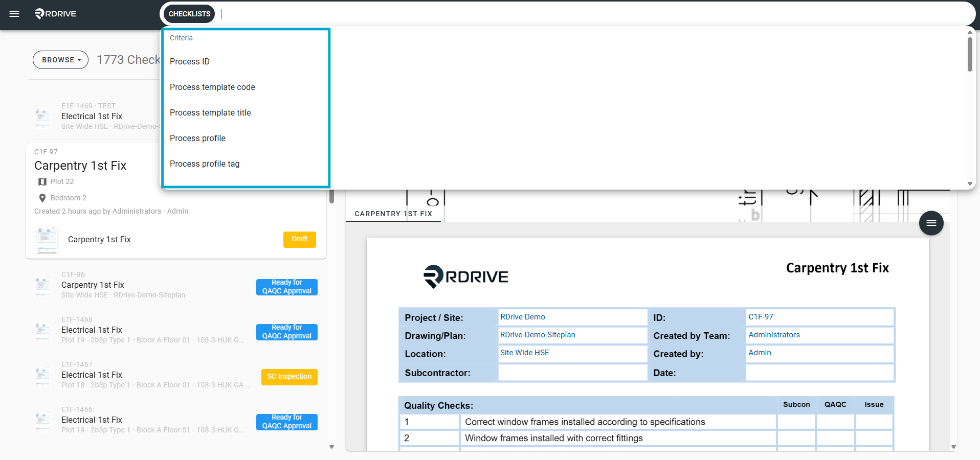Click the empty Date field
The image size is (980, 460).
coord(819,373)
